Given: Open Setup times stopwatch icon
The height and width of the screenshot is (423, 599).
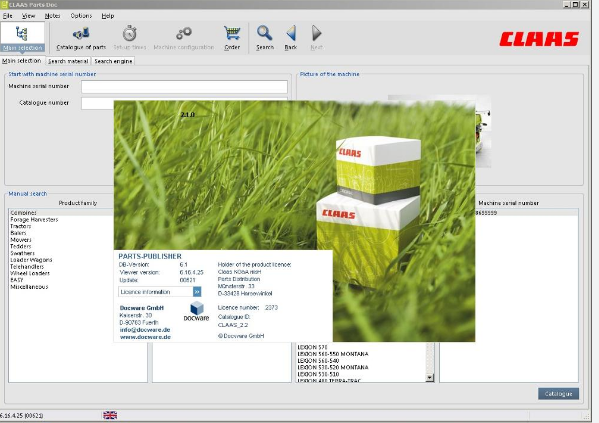Looking at the screenshot, I should (x=130, y=37).
